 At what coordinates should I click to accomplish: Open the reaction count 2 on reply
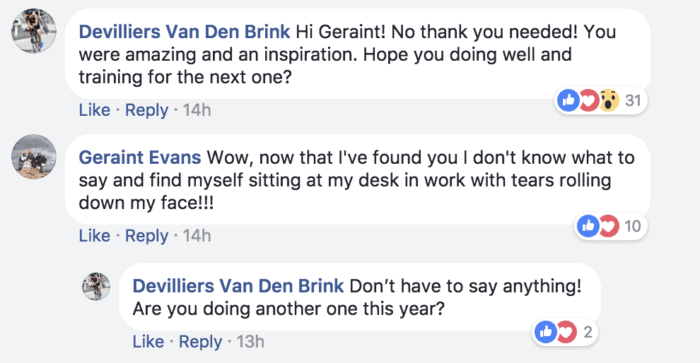(588, 332)
